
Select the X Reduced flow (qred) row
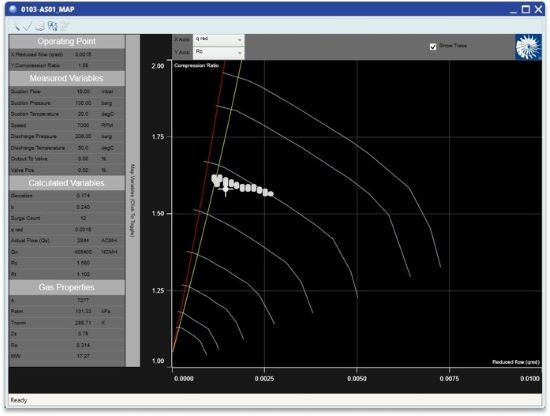pos(67,54)
